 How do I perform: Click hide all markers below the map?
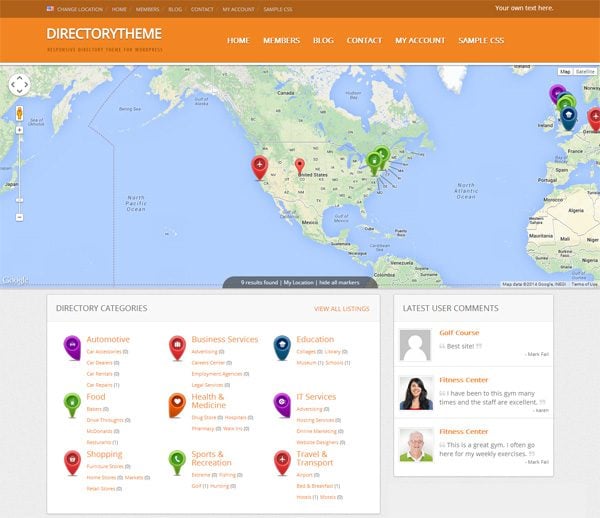pos(339,283)
